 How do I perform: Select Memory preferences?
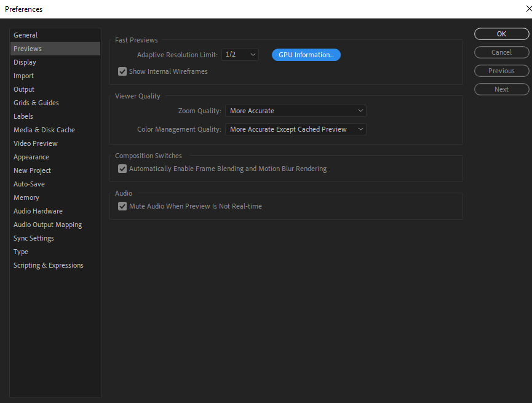click(26, 197)
